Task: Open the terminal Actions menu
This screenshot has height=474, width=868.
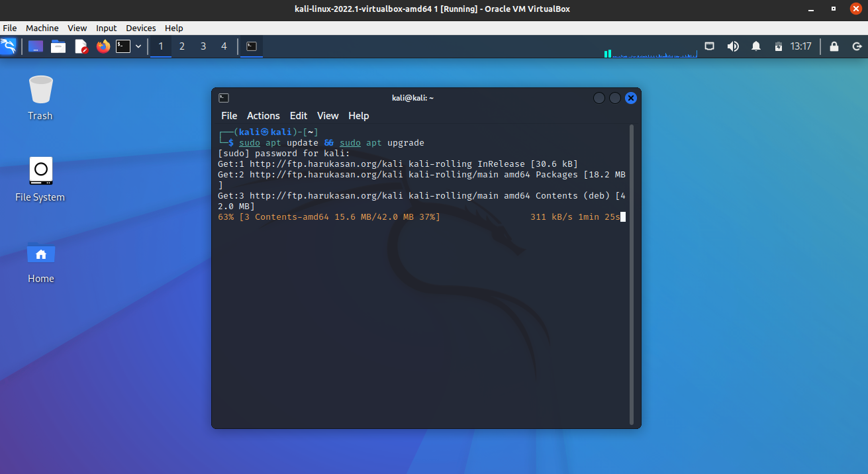Action: pyautogui.click(x=264, y=116)
